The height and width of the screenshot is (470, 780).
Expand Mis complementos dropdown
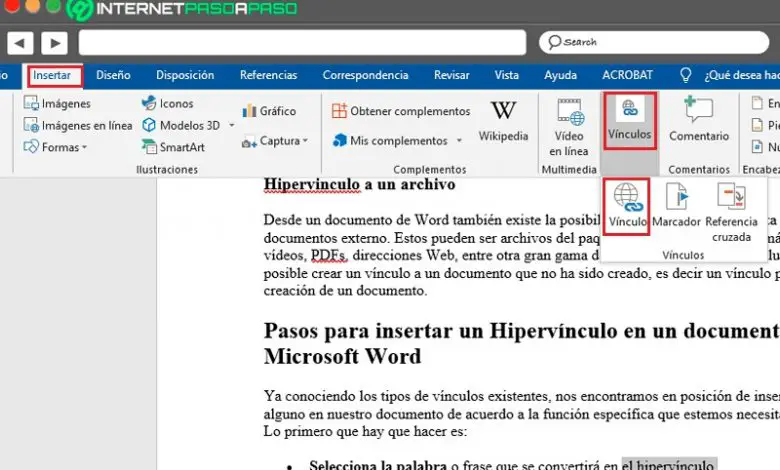click(x=459, y=141)
